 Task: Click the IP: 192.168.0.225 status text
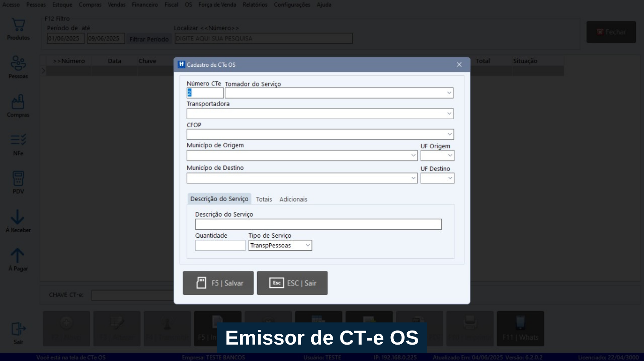click(x=395, y=358)
